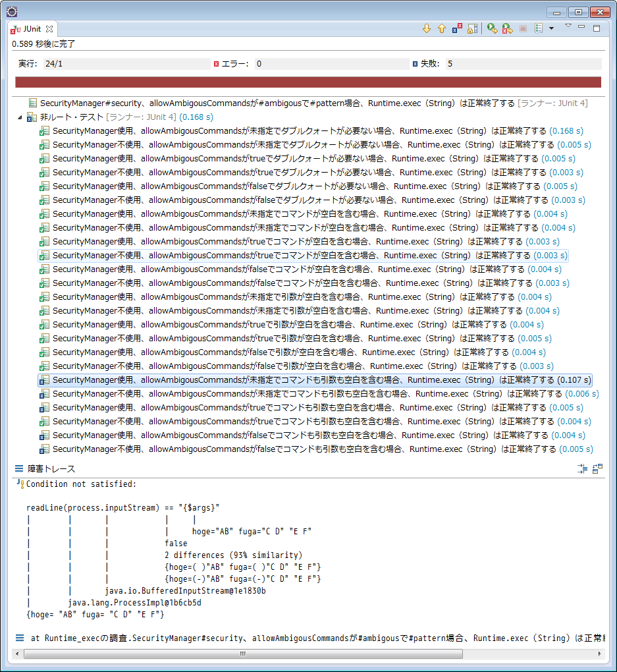Click Rerun Test - Failures First icon

pos(507,29)
